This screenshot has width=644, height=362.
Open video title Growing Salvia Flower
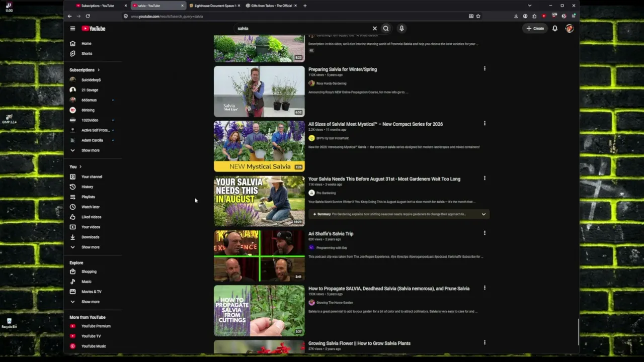coord(359,343)
